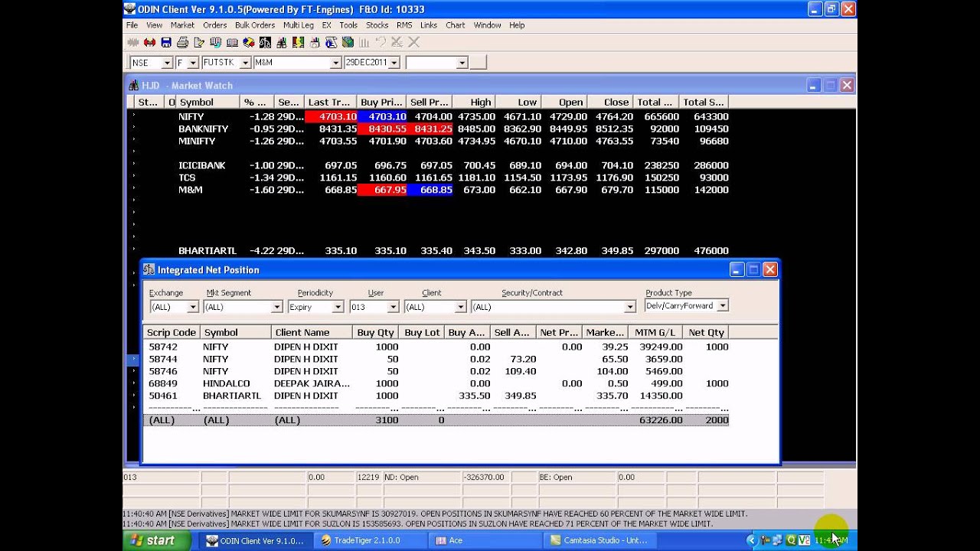Select the BANKNIFTY row in Market Watch
Screen dimensions: 980x551
429,129
